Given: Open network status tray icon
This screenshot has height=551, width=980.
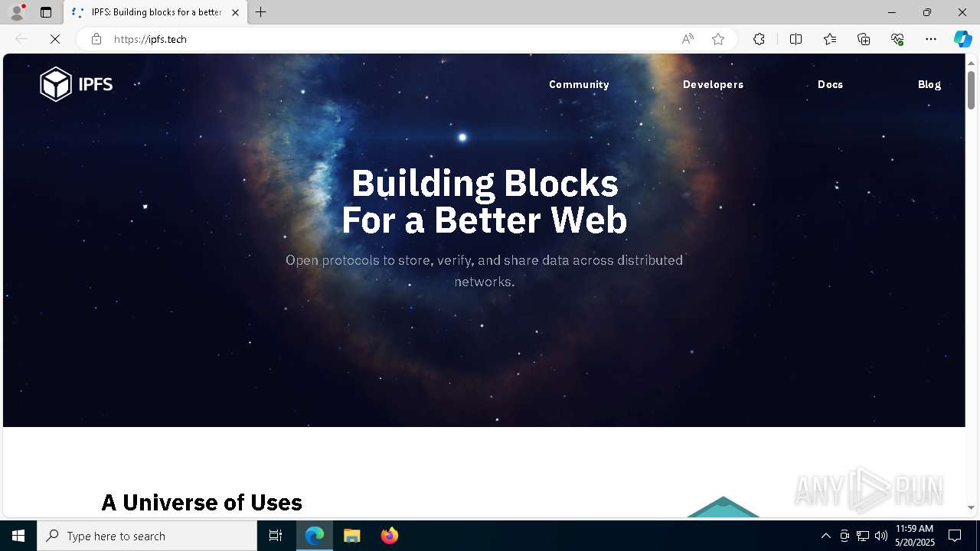Looking at the screenshot, I should point(863,536).
